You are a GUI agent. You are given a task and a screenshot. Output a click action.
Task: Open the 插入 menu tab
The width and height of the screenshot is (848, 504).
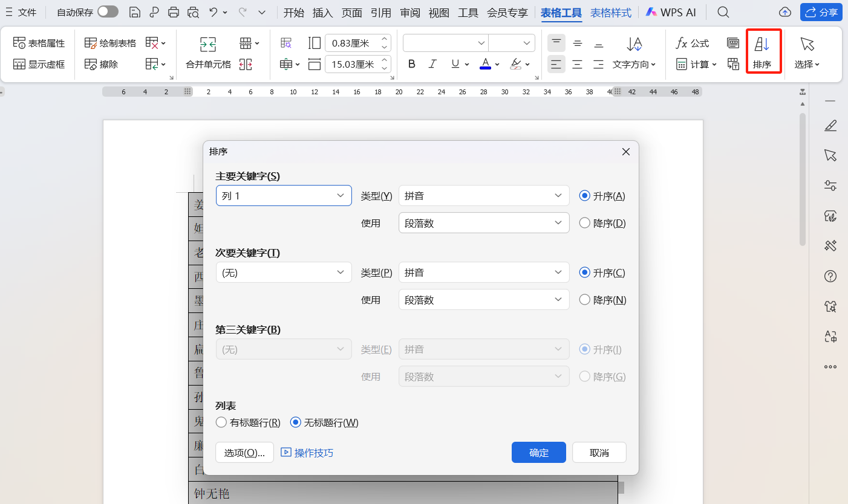[x=322, y=11]
